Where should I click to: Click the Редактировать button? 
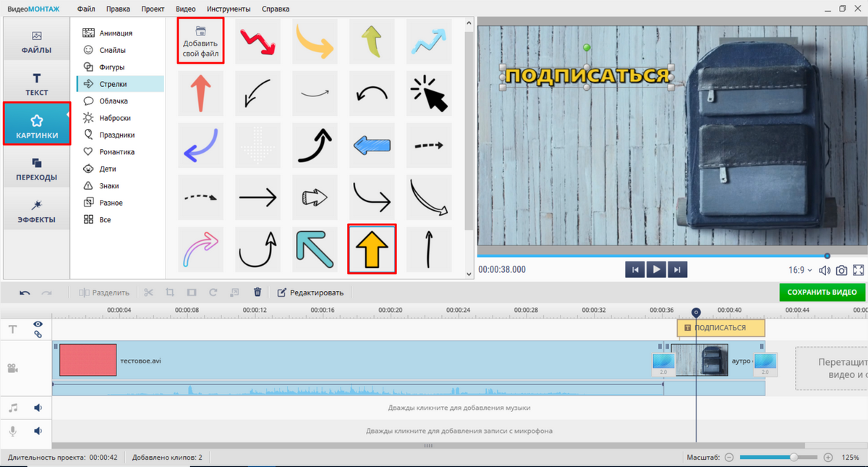click(x=310, y=293)
